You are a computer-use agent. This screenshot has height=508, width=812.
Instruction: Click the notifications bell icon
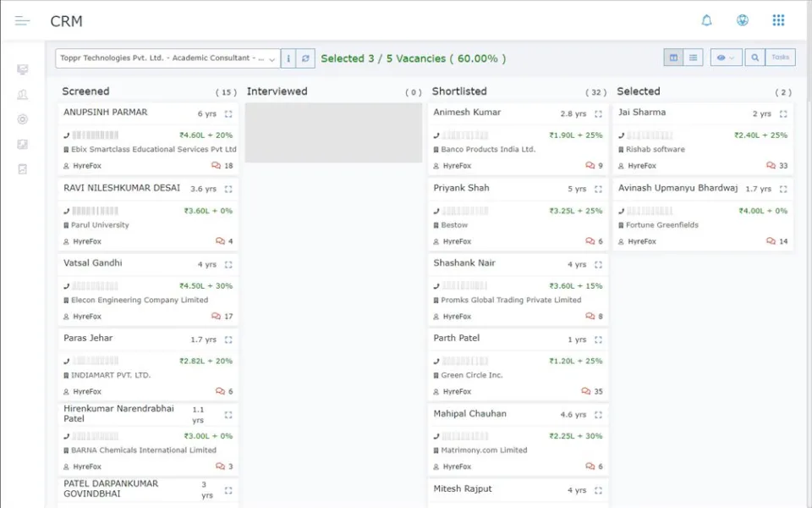[707, 20]
